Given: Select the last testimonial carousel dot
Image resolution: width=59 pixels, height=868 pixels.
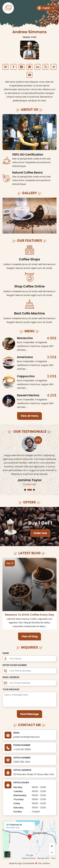Looking at the screenshot, I should pyautogui.click(x=34, y=490).
